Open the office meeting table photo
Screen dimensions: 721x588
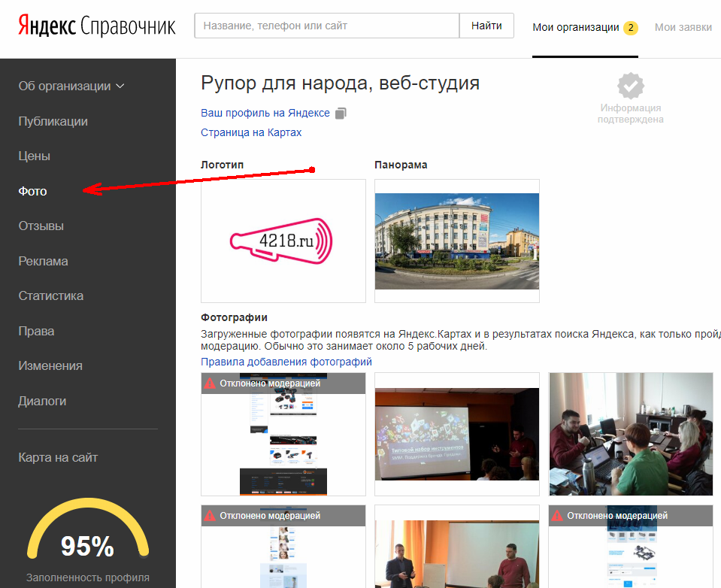click(631, 434)
